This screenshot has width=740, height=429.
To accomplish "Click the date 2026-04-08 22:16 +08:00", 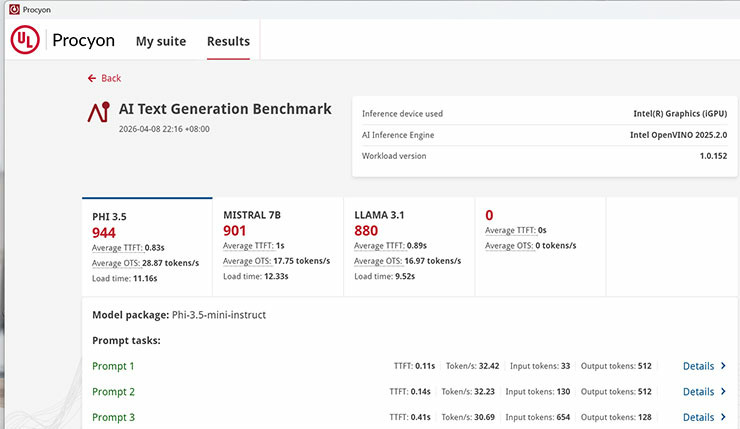I will coord(164,129).
